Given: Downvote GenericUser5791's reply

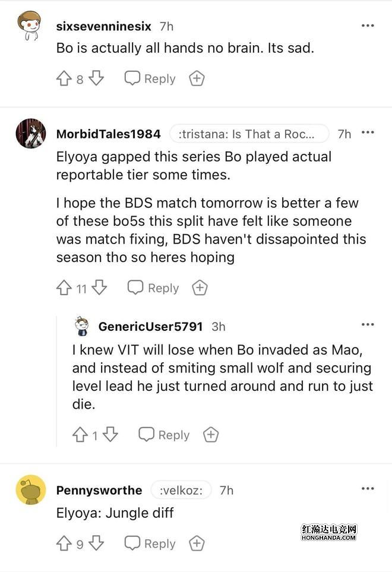Looking at the screenshot, I should pyautogui.click(x=110, y=435).
